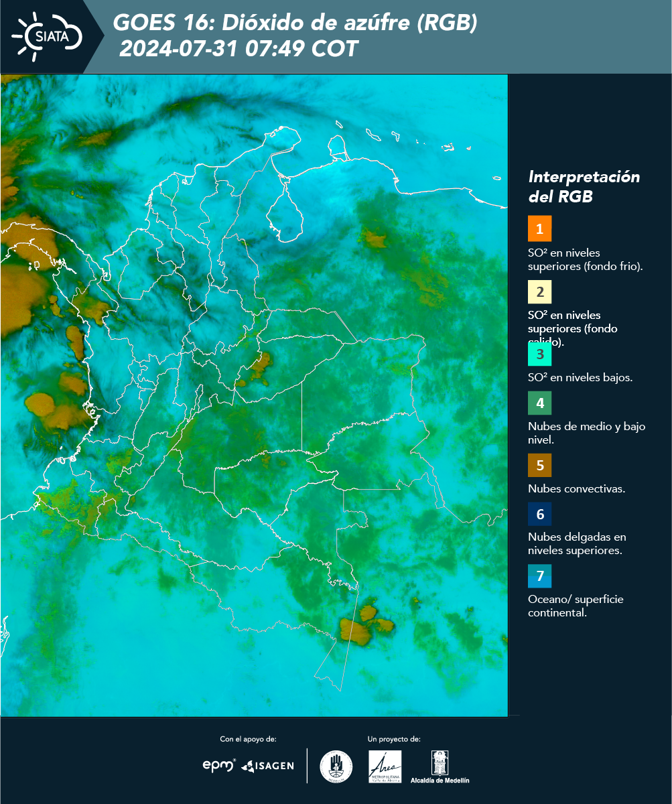Pick the green legend swatch numbered 4
The height and width of the screenshot is (804, 672).
click(539, 403)
